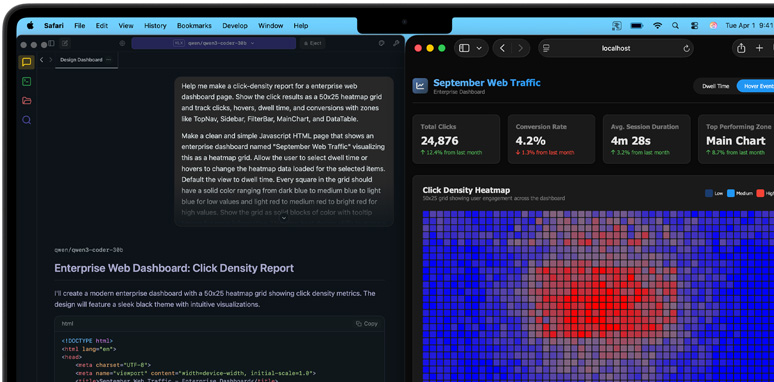This screenshot has height=382, width=774.
Task: Expand the collapsed user prompt message
Action: tap(283, 218)
